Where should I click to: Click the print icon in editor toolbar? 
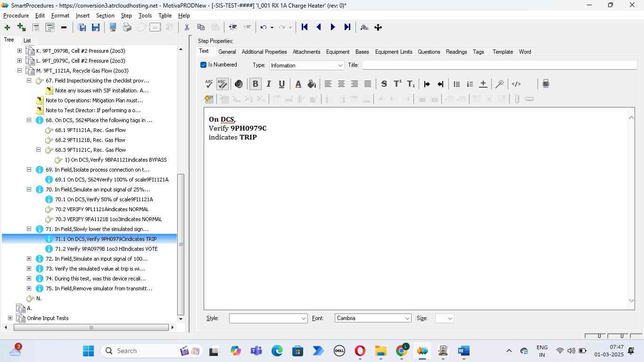point(545,84)
